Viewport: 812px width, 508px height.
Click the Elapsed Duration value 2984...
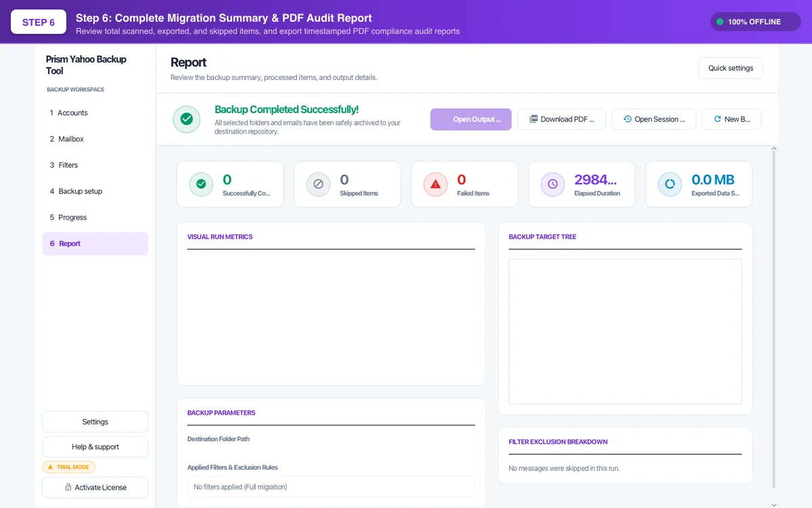(x=595, y=179)
